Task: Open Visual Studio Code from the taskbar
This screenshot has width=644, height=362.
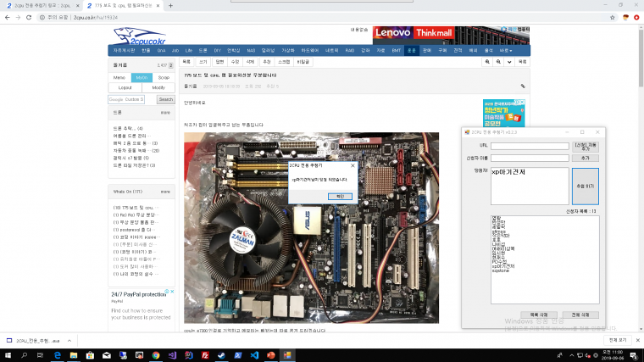Action: [x=254, y=355]
